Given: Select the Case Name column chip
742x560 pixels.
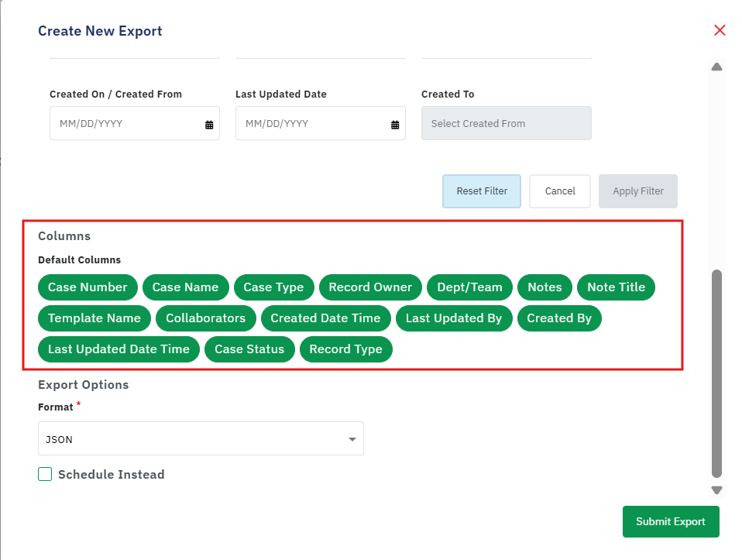Looking at the screenshot, I should (186, 287).
